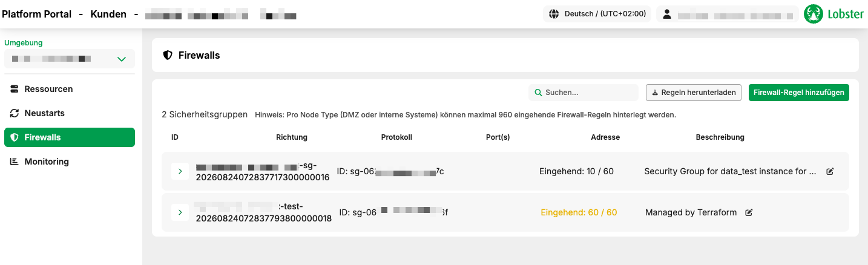Open the Umgebung environment dropdown

[70, 59]
